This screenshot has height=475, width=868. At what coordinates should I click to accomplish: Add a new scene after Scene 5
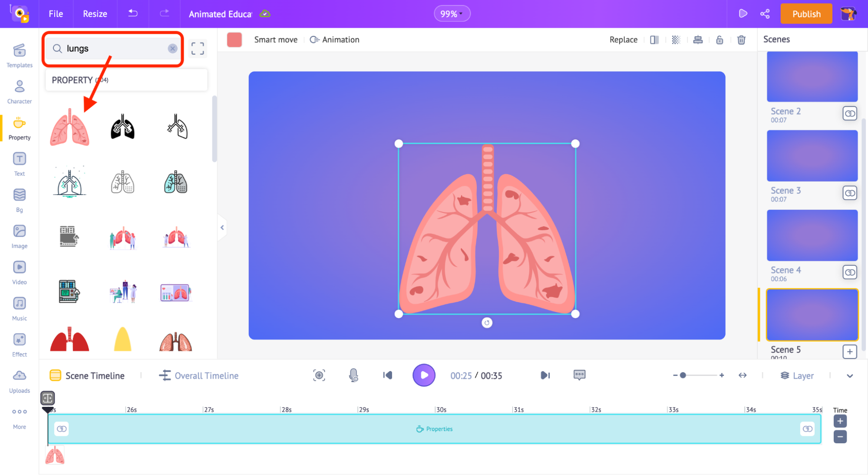850,352
